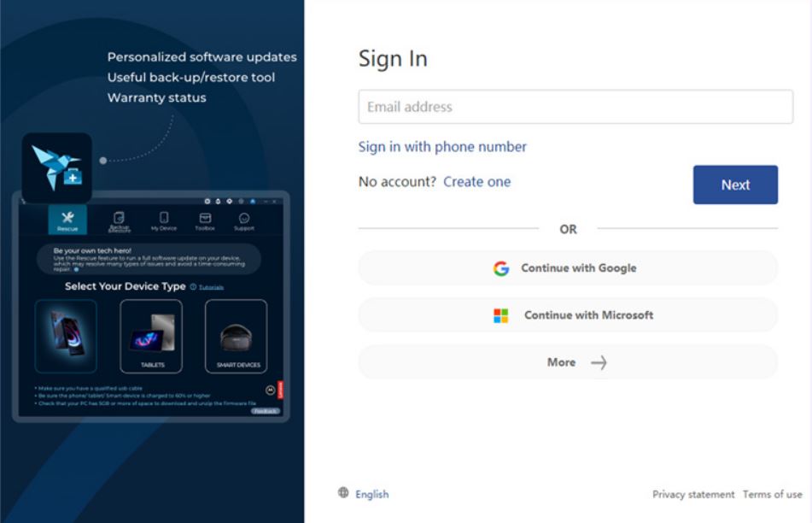Open the Terms of use link
This screenshot has width=812, height=523.
772,495
